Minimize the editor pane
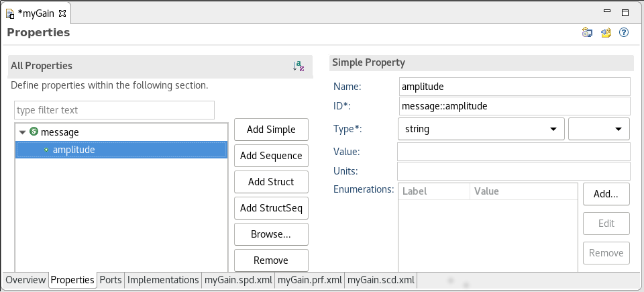 (607, 12)
